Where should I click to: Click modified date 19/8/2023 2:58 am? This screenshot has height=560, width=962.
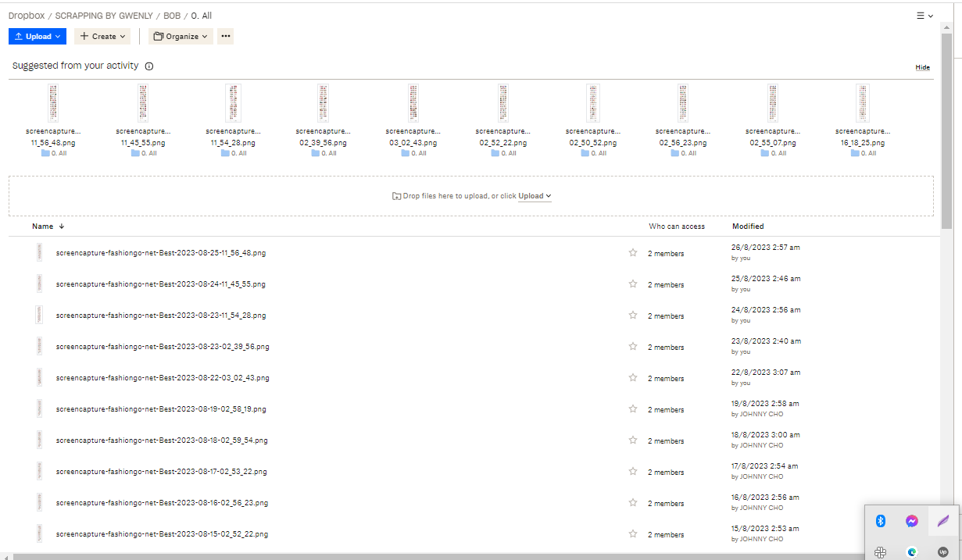click(765, 404)
